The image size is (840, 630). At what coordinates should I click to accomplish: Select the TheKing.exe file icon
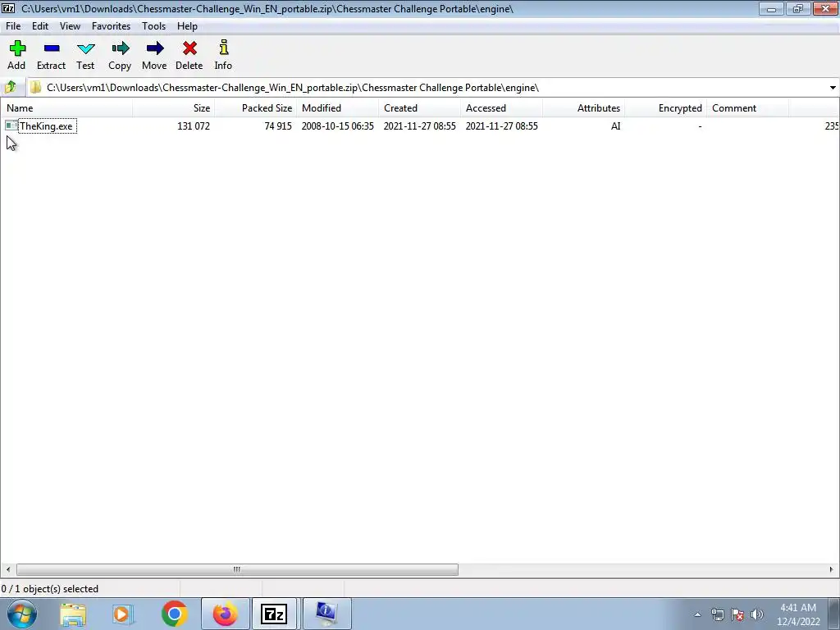click(11, 126)
